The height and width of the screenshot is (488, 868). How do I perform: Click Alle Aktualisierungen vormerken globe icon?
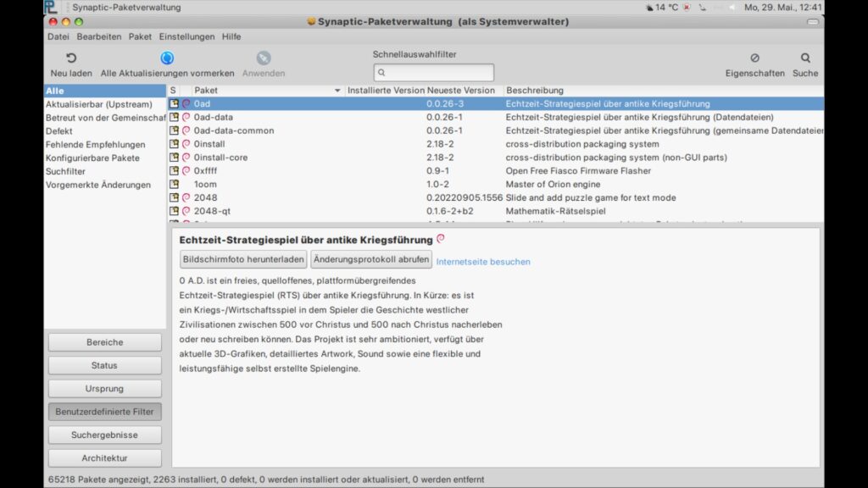pyautogui.click(x=167, y=58)
